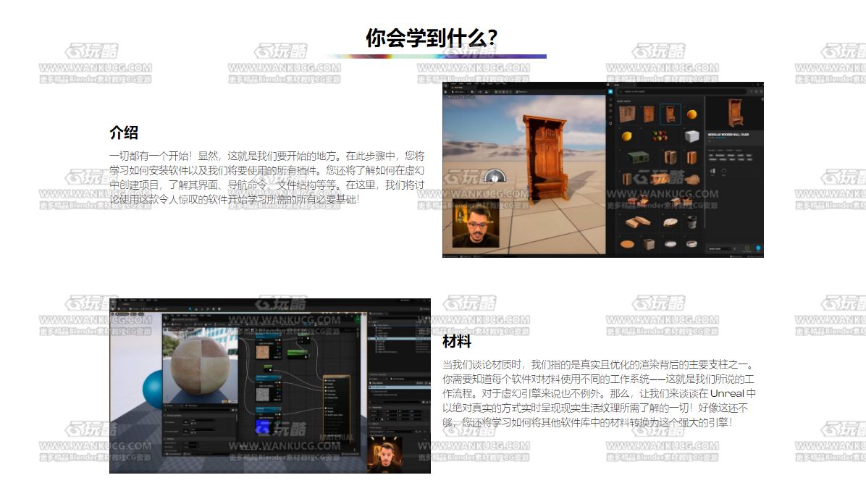Select the round orange disc asset thumbnail

click(x=627, y=243)
